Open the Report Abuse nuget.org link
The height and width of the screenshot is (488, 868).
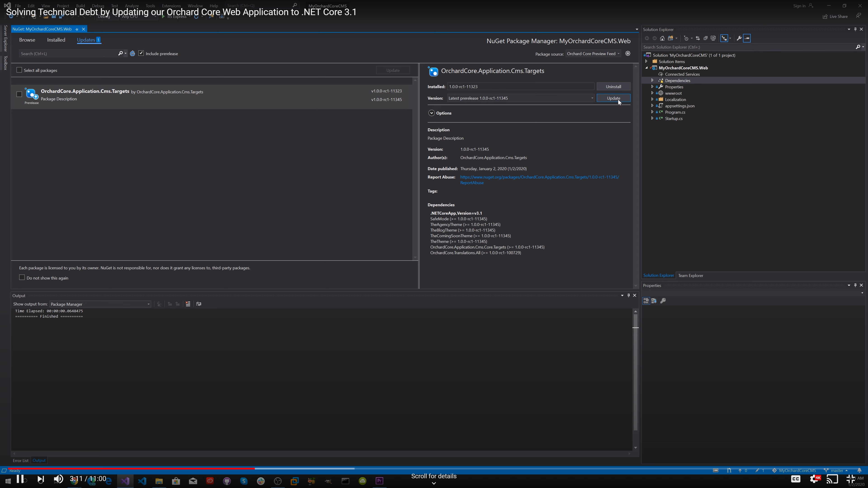[540, 180]
